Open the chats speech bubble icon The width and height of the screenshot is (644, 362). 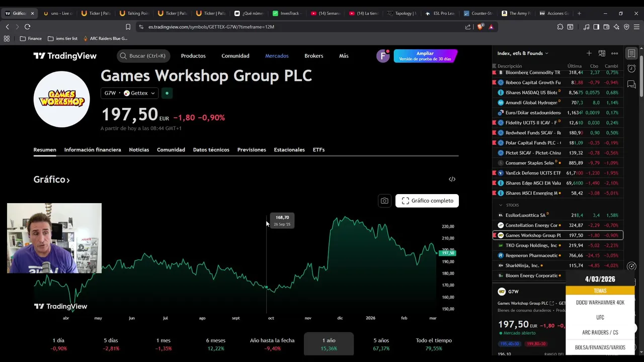click(x=631, y=84)
